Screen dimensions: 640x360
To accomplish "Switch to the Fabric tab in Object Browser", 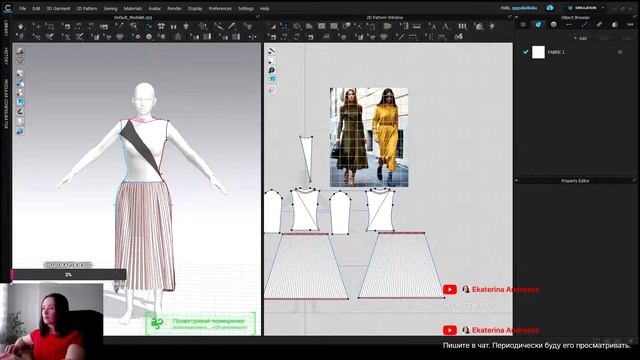I will 538,24.
